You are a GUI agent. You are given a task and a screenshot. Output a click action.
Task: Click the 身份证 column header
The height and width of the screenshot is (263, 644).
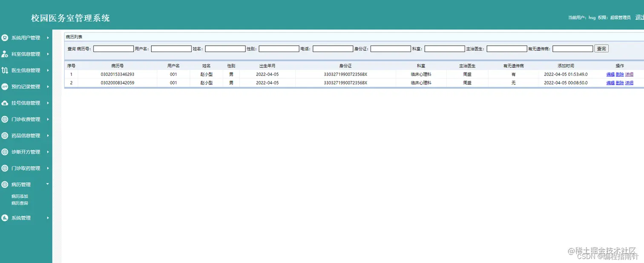(x=345, y=66)
